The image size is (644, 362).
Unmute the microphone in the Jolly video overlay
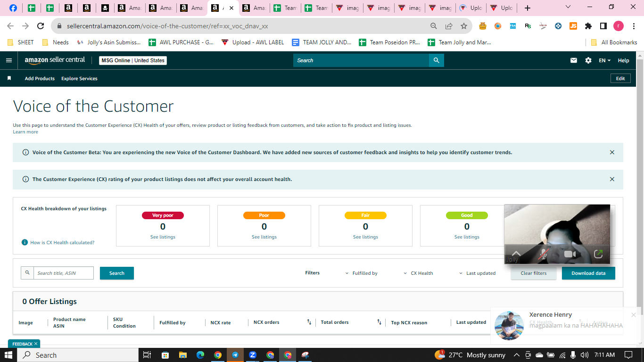543,254
